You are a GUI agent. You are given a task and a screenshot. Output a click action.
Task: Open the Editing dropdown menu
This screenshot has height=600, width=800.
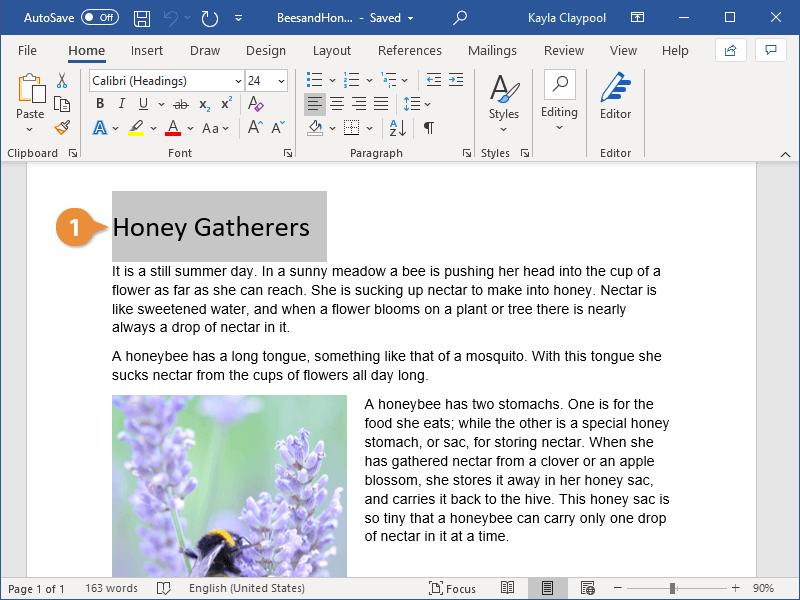[x=559, y=100]
